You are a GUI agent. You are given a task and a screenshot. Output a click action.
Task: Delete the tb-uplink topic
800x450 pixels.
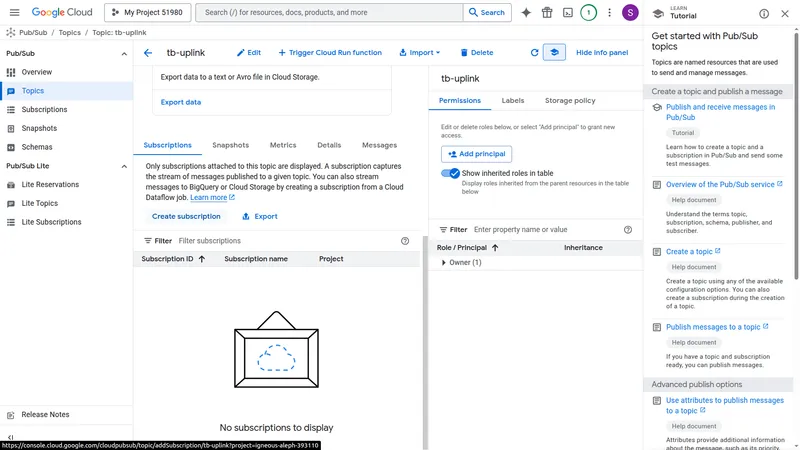[477, 53]
